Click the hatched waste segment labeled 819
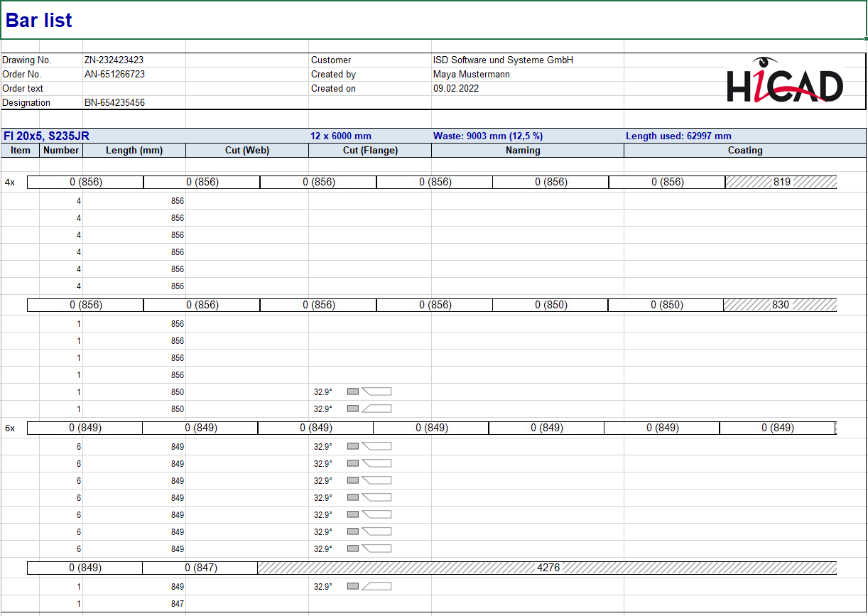Viewport: 868px width, 616px height. click(781, 182)
